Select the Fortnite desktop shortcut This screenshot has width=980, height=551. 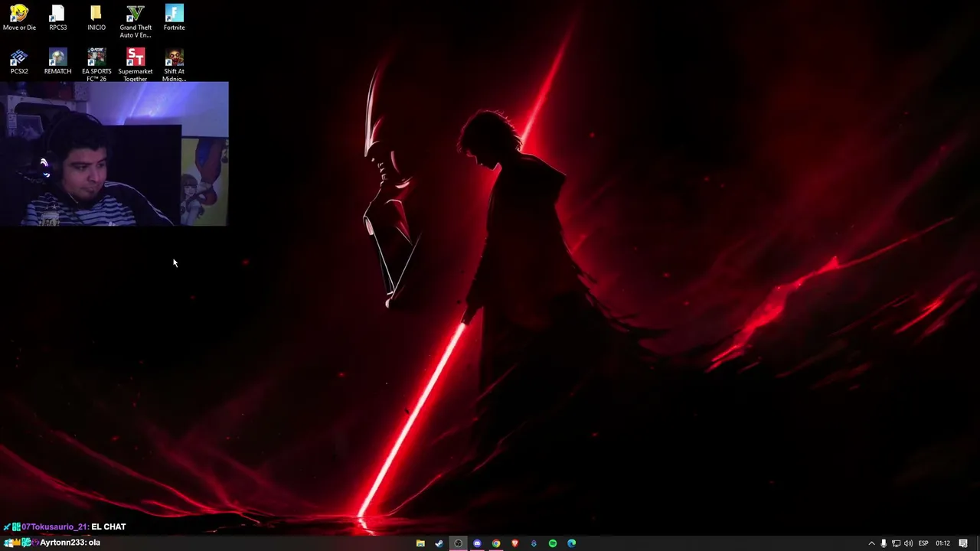pyautogui.click(x=174, y=18)
